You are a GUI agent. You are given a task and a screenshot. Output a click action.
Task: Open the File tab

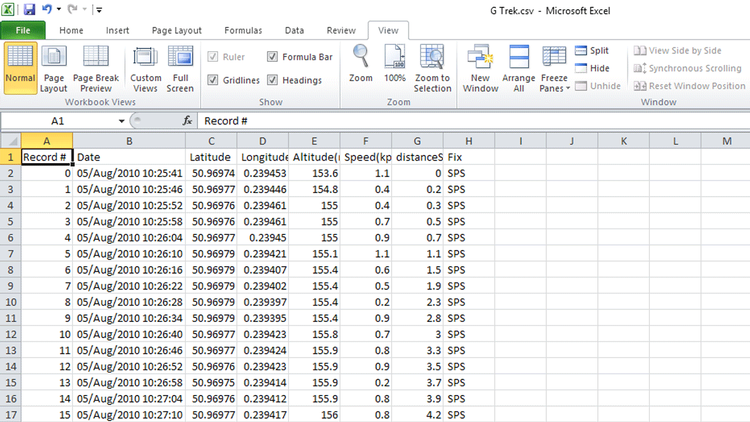point(23,31)
